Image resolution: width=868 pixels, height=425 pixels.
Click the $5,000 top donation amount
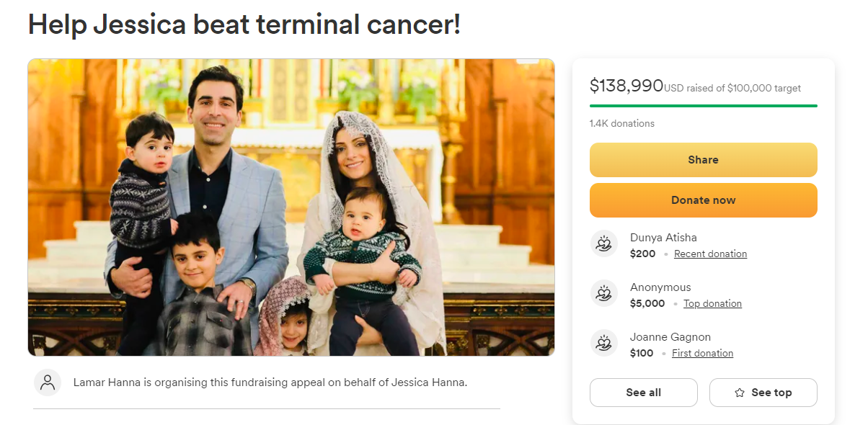point(647,303)
